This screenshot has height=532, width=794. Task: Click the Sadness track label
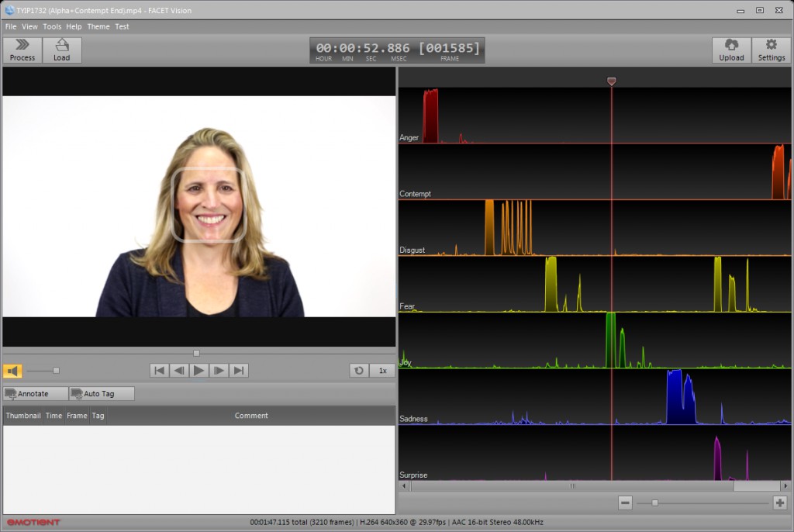click(x=413, y=419)
